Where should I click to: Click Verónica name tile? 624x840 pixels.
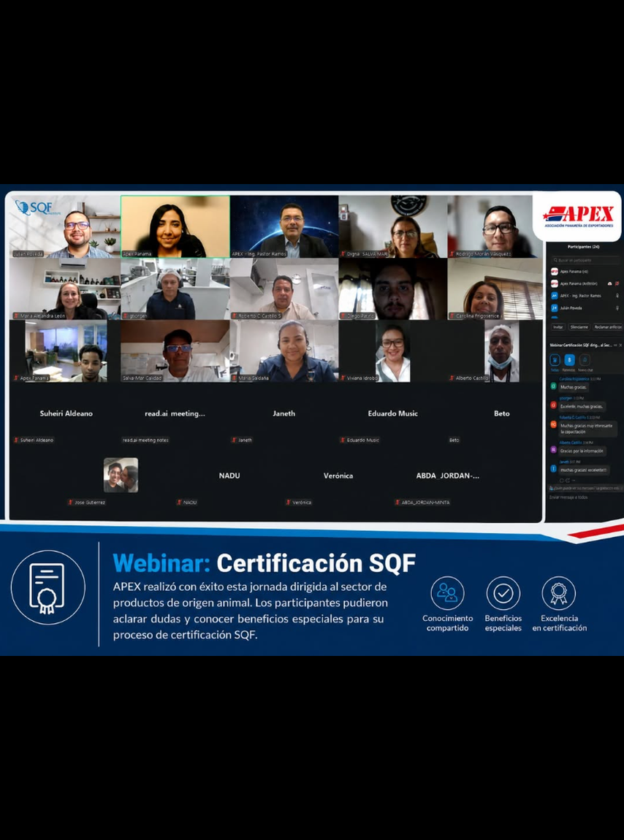pyautogui.click(x=338, y=476)
